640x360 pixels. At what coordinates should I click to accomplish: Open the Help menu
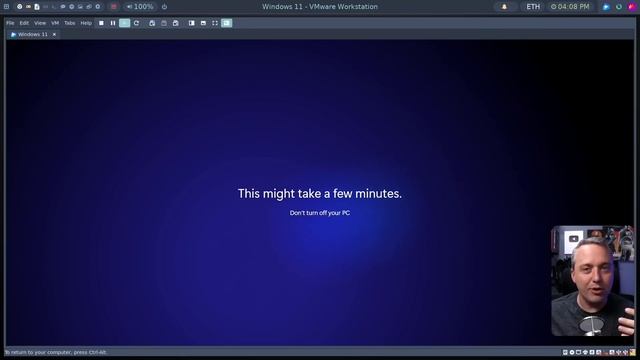point(86,23)
